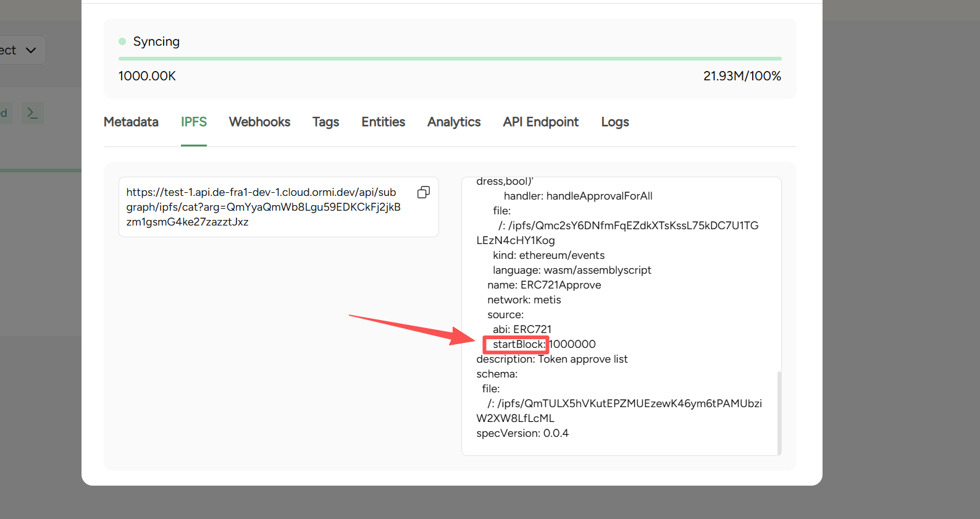Viewport: 980px width, 519px height.
Task: Click the syncing progress bar
Action: 450,59
